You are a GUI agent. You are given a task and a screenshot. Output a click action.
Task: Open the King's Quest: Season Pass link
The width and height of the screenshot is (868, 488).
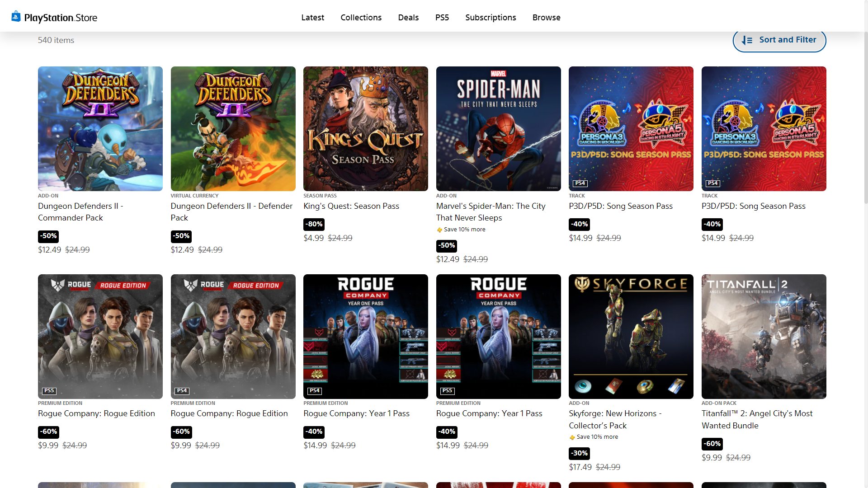[351, 206]
